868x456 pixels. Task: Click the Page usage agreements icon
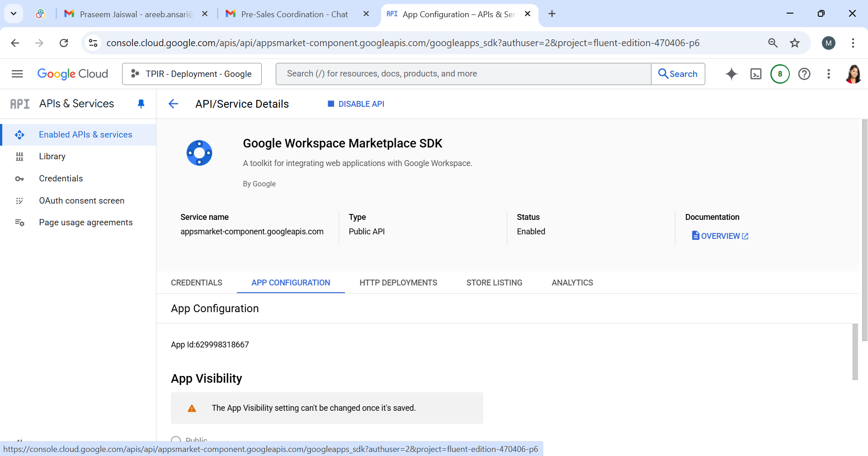(x=19, y=223)
